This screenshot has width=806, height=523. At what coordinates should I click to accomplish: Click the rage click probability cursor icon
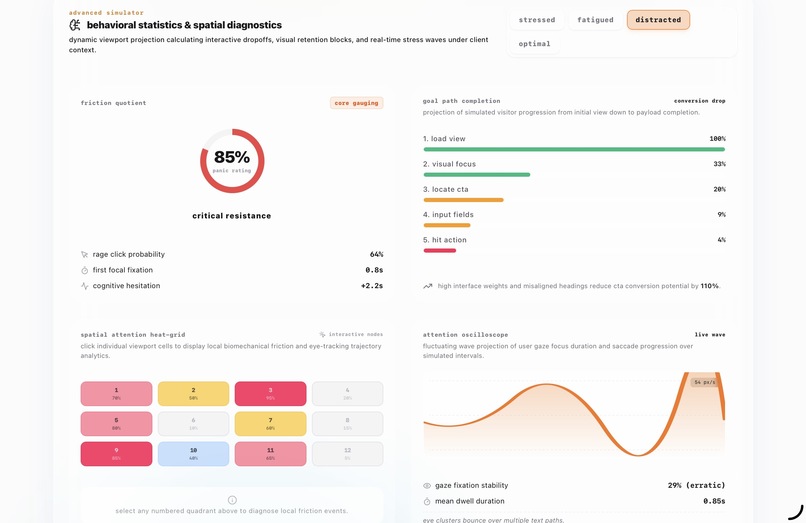pos(84,255)
